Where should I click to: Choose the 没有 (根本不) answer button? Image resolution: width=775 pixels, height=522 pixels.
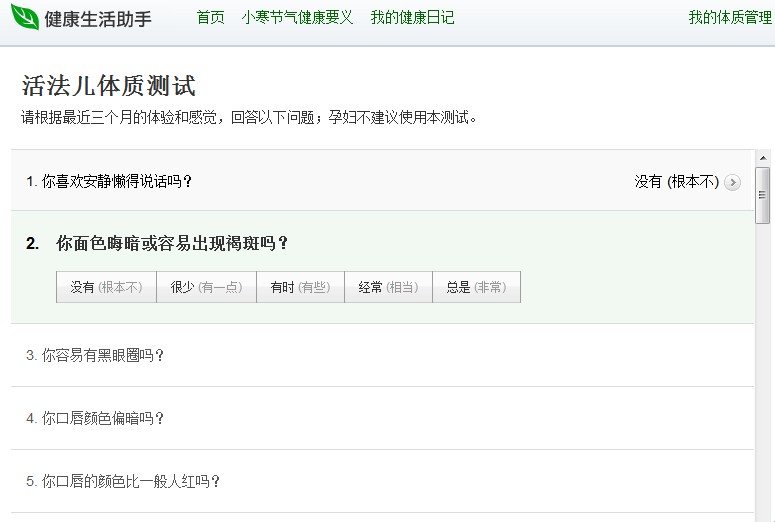click(x=106, y=287)
